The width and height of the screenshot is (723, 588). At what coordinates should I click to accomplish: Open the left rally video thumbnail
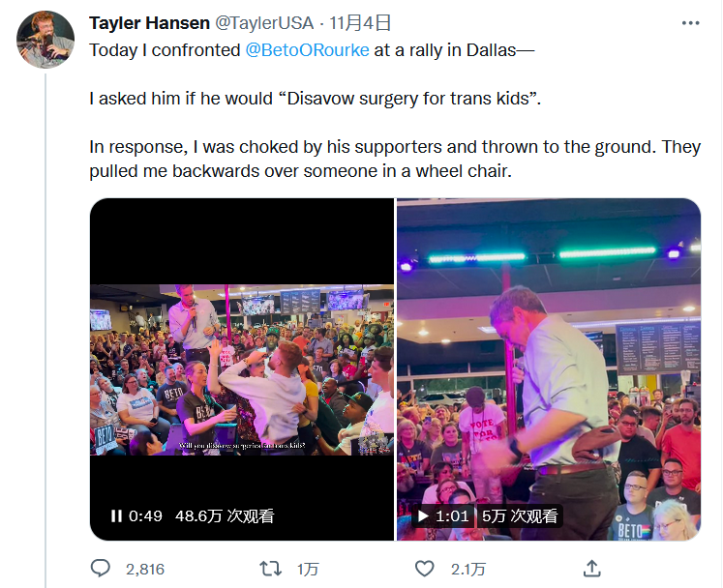(x=242, y=369)
